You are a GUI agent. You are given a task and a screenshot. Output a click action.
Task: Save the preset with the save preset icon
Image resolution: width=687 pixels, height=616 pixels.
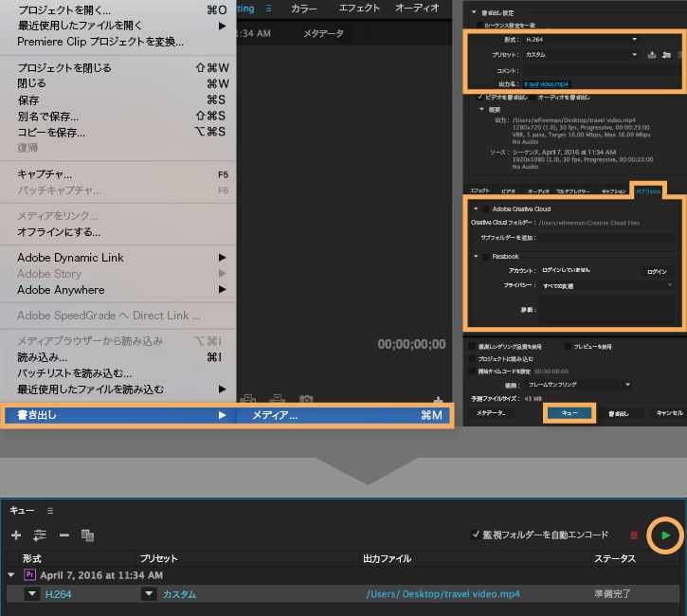pos(652,55)
